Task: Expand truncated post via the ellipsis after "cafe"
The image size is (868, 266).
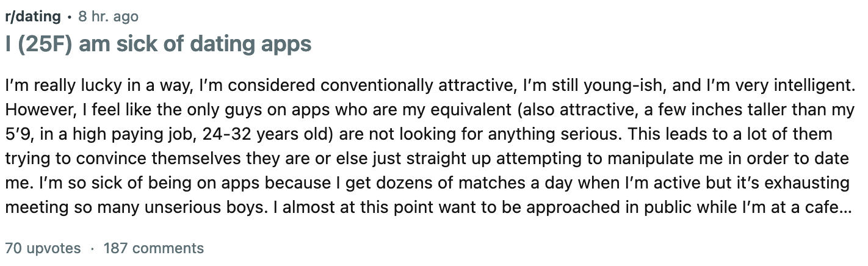Action: click(x=846, y=207)
